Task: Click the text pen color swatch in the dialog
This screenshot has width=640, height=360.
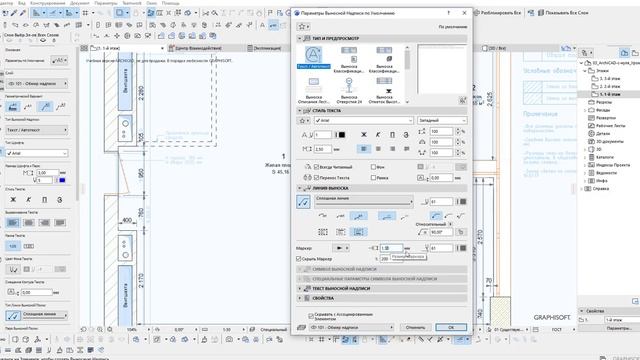Action: pos(342,135)
